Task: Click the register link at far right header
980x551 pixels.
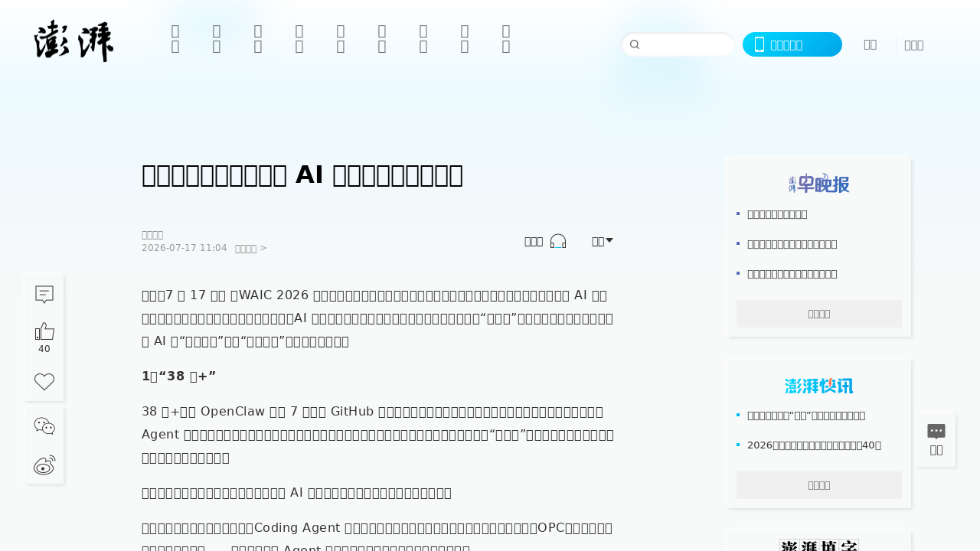Action: (x=914, y=44)
